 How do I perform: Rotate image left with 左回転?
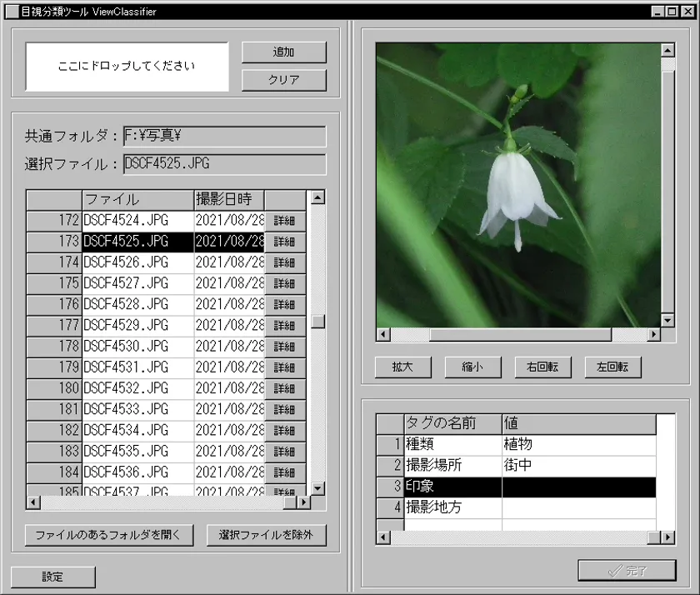pos(612,367)
